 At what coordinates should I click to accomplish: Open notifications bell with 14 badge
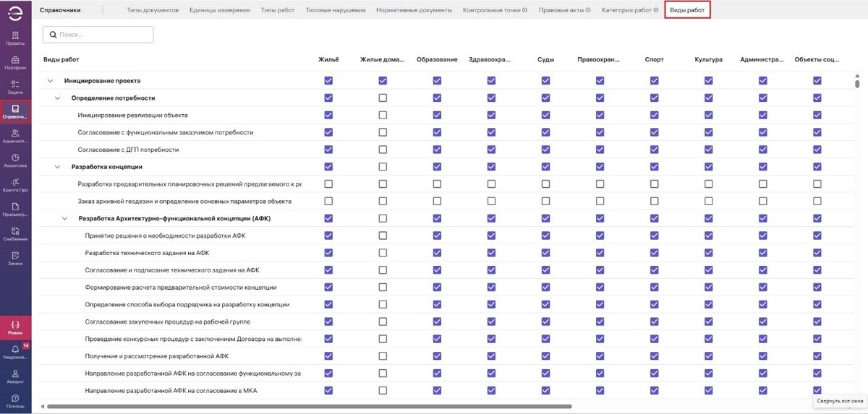15,352
